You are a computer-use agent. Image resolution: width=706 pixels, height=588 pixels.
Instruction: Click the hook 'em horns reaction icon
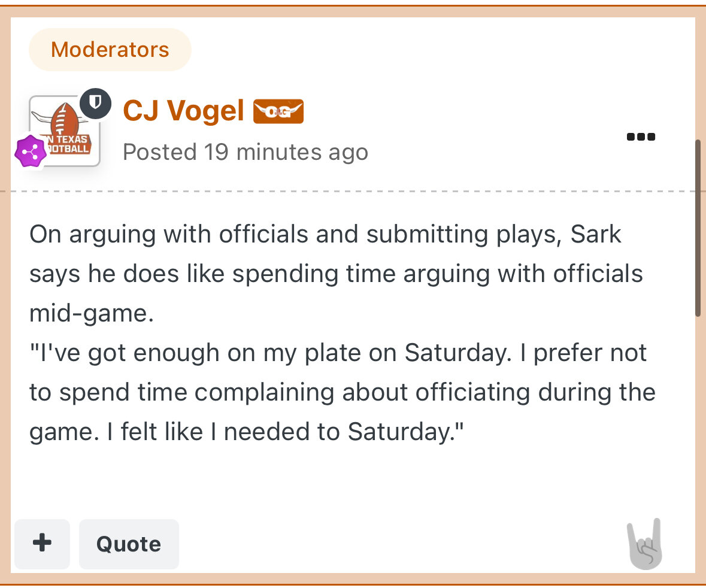pos(644,544)
